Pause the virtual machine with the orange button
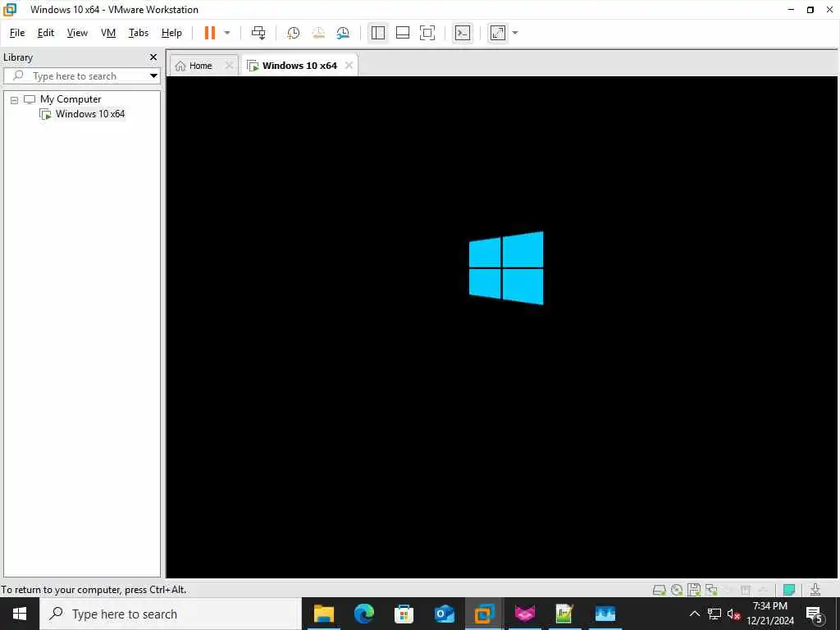The width and height of the screenshot is (840, 630). (209, 33)
